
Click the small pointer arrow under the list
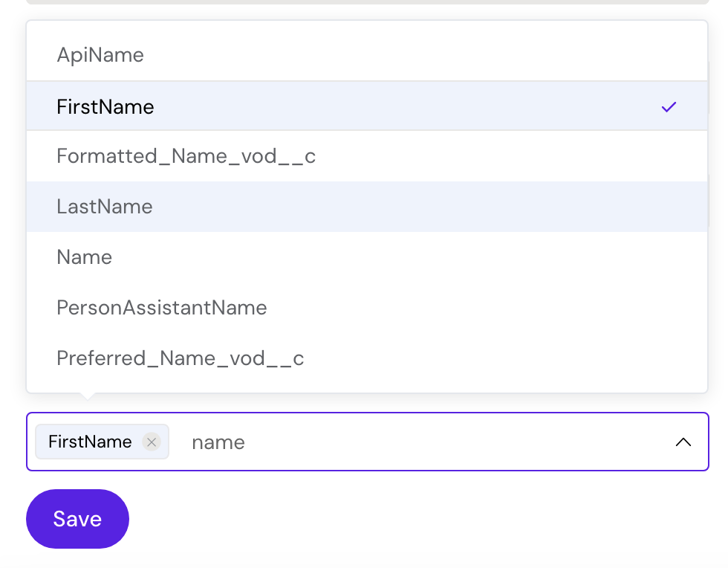point(88,397)
